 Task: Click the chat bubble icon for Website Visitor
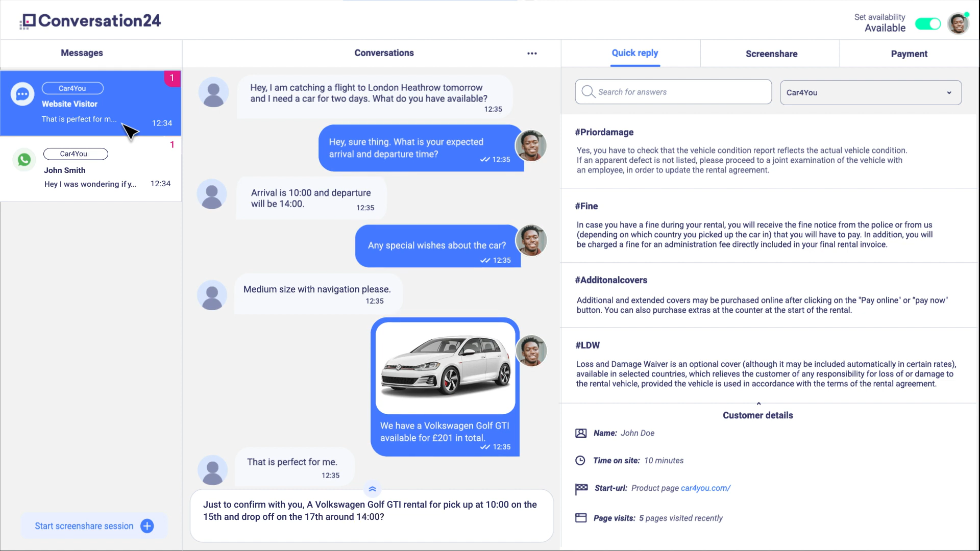click(x=22, y=94)
